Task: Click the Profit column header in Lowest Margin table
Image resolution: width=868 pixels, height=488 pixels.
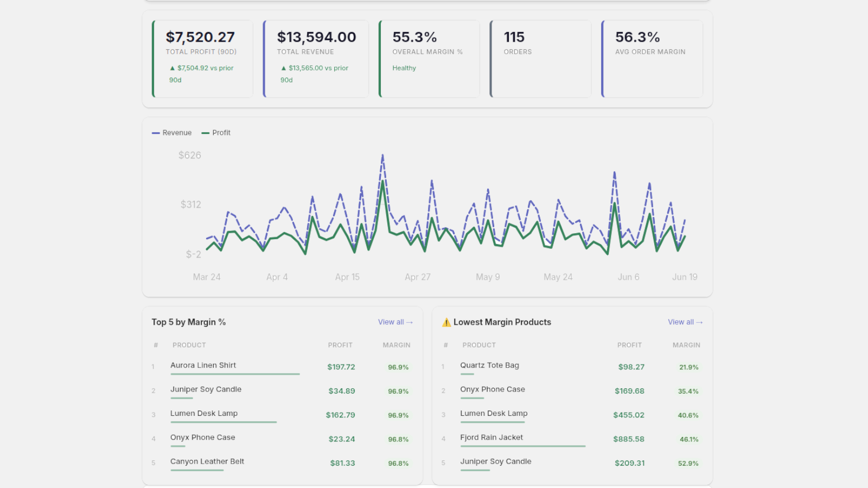Action: tap(629, 345)
